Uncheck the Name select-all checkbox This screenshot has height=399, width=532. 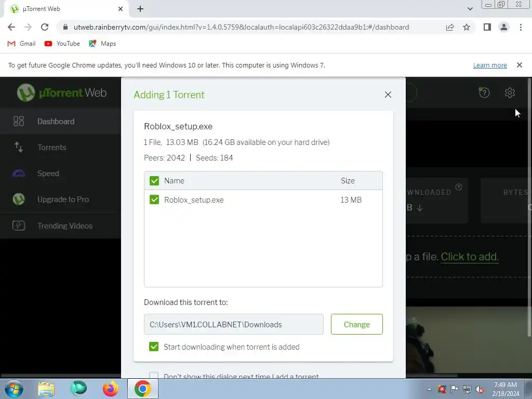(x=154, y=181)
